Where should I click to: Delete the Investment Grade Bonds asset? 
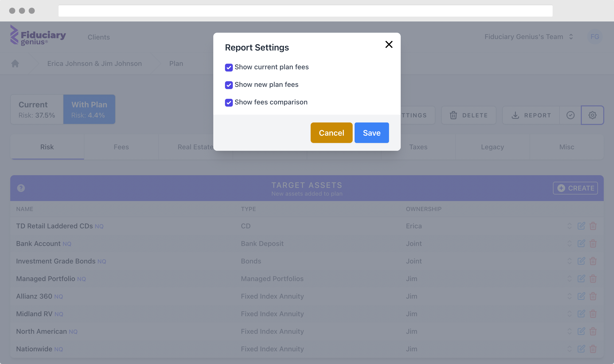point(593,261)
